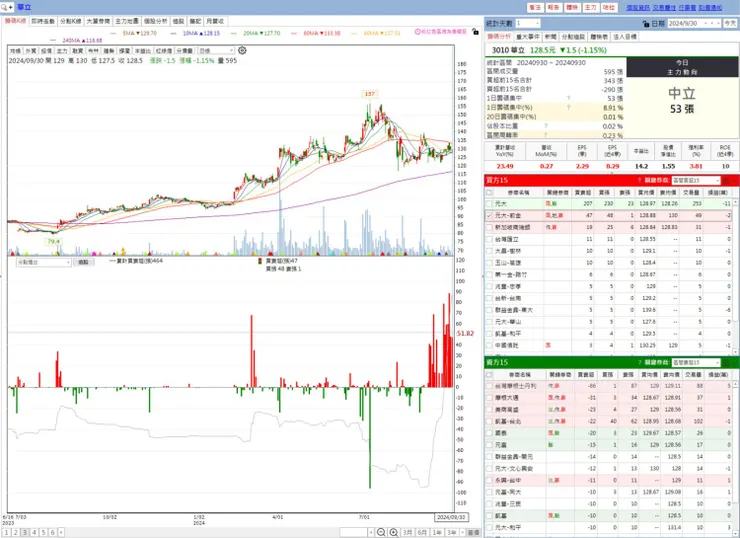Toggle the lock icon beside 日期
This screenshot has width=740, height=538.
click(x=646, y=24)
